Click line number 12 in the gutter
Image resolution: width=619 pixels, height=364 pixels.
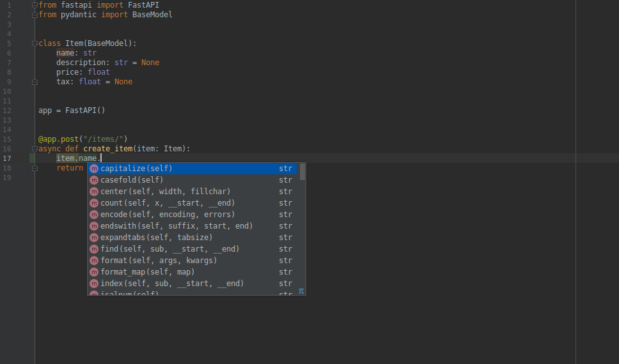(7, 110)
